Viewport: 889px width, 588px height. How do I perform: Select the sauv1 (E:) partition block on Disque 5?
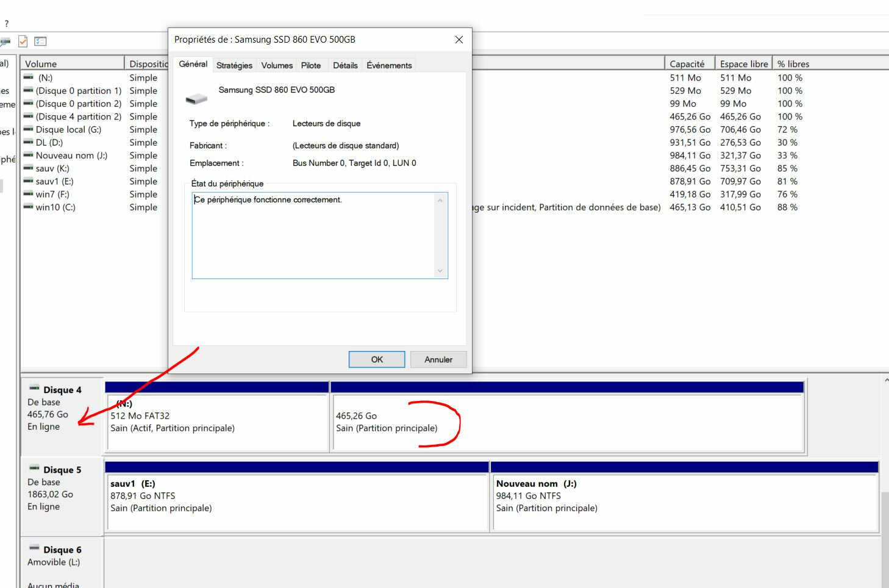click(x=297, y=503)
